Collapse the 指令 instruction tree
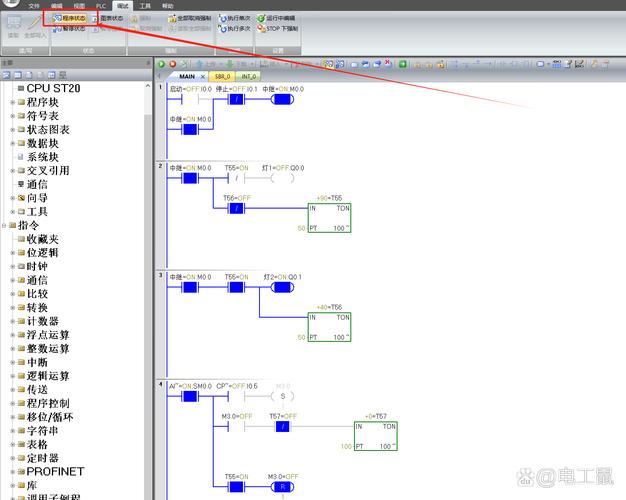The image size is (626, 500). 4,226
